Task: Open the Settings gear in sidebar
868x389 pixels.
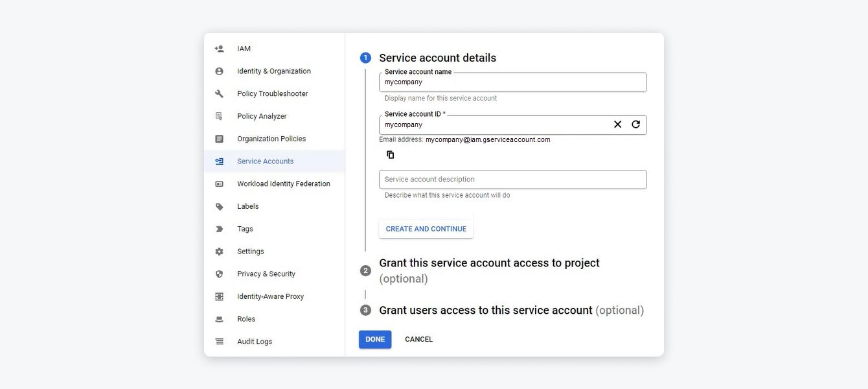Action: tap(218, 251)
